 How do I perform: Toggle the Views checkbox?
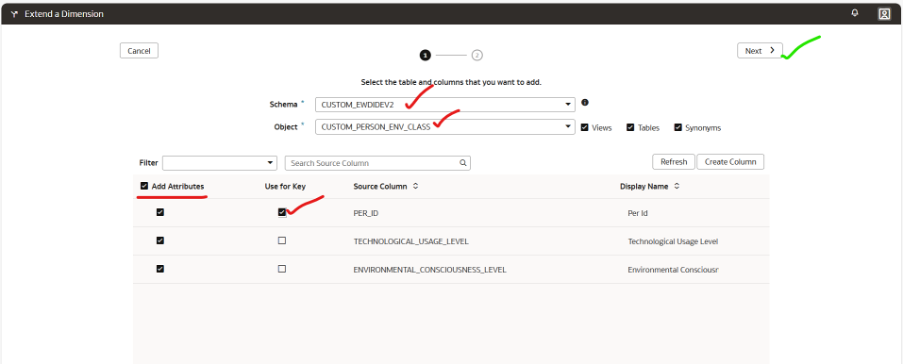coord(585,127)
